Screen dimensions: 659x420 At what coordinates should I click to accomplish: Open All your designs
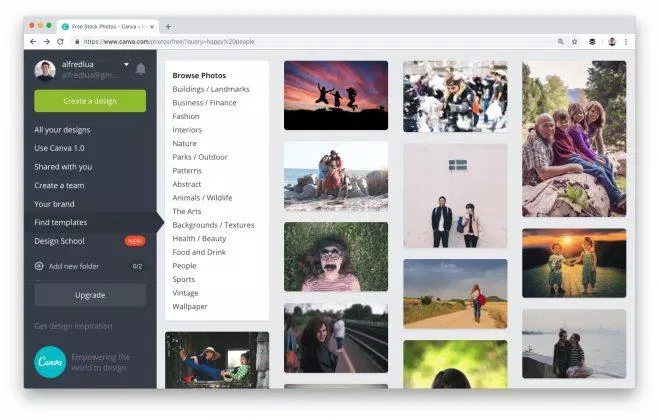pos(62,130)
